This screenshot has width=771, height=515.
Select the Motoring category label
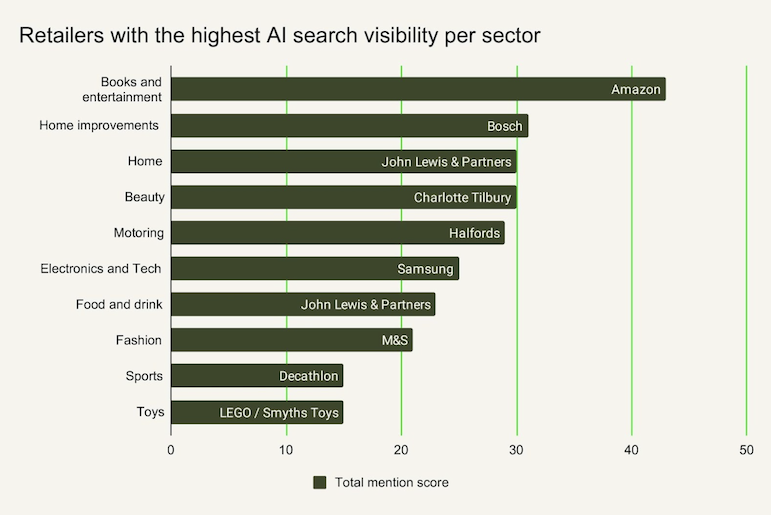click(x=139, y=233)
